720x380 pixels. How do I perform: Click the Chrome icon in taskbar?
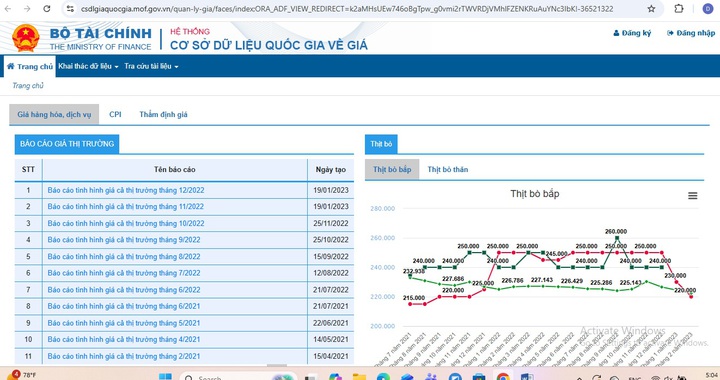point(503,377)
